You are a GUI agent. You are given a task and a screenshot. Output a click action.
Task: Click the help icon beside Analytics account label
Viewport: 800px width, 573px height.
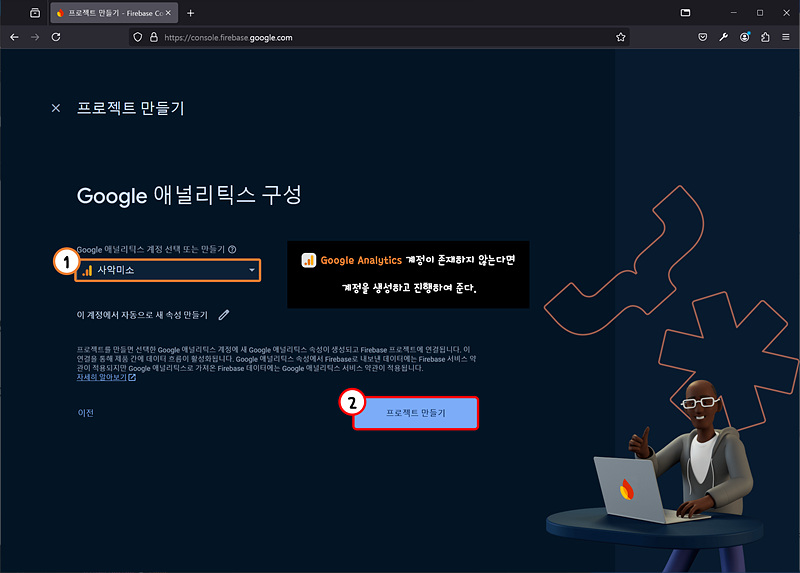click(x=232, y=250)
